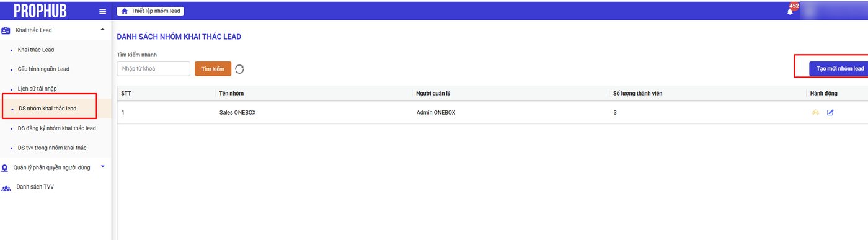Screen dimensions: 868x240
Task: Click the home icon in breadcrumb
Action: click(x=125, y=11)
